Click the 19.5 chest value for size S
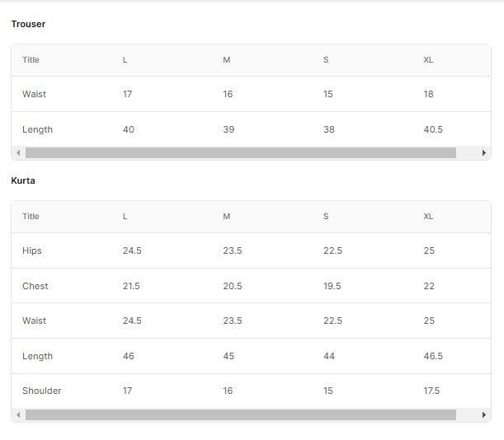The image size is (504, 440). (x=332, y=286)
